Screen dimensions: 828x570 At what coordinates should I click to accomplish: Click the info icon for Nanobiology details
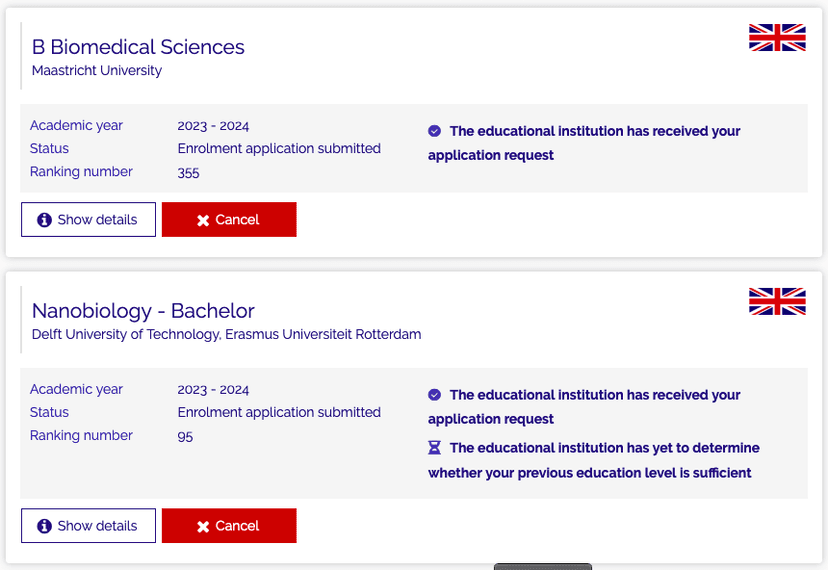point(44,526)
